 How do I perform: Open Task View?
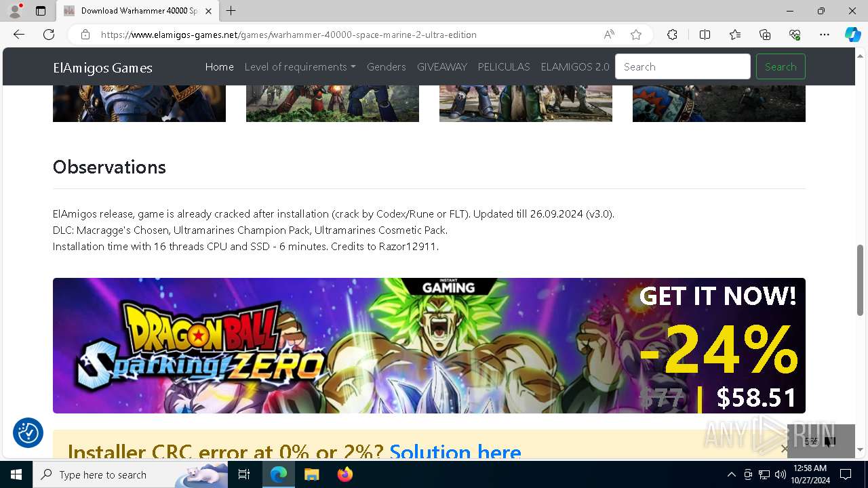(x=244, y=474)
